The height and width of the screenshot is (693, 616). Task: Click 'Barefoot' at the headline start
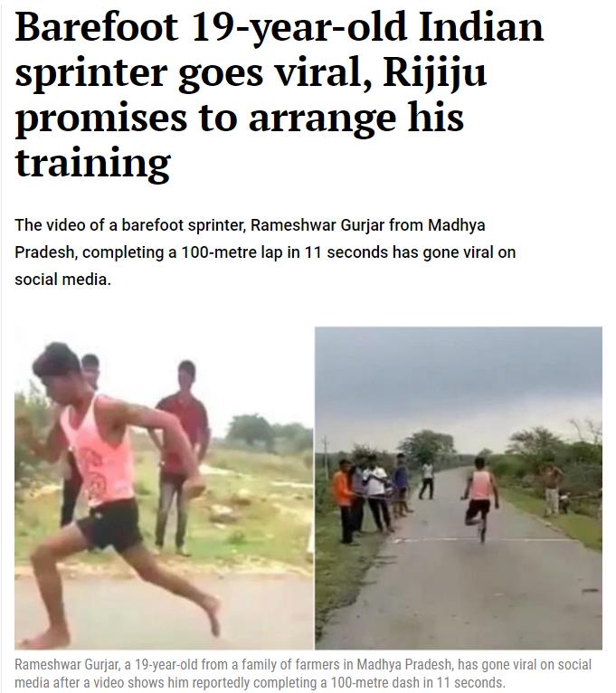pyautogui.click(x=96, y=26)
